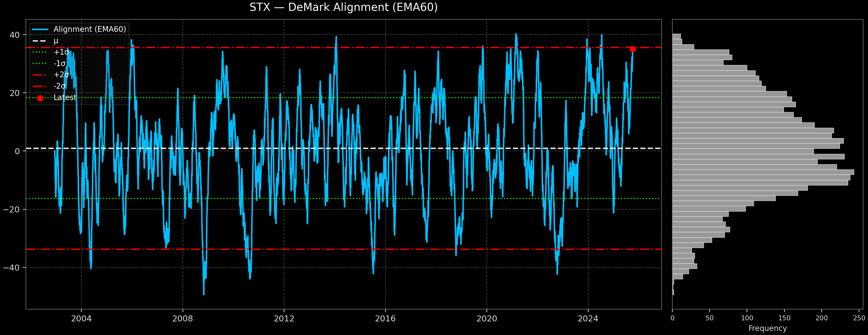The image size is (868, 335).
Task: Click the 2008 x-axis tick label
Action: click(x=183, y=318)
